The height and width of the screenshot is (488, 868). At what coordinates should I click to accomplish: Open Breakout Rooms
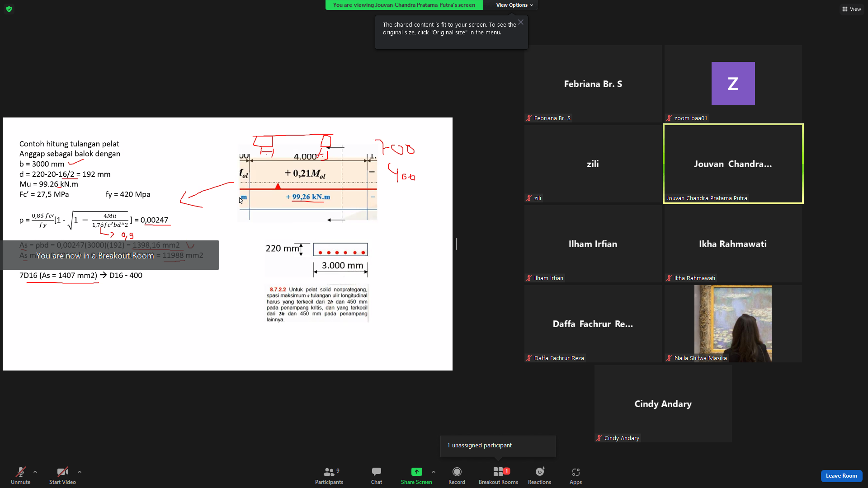point(498,476)
